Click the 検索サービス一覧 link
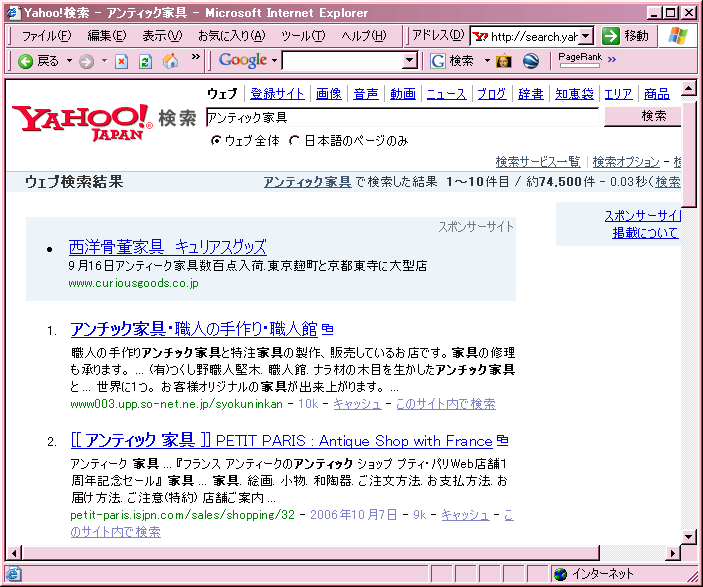This screenshot has height=587, width=703. pos(538,161)
